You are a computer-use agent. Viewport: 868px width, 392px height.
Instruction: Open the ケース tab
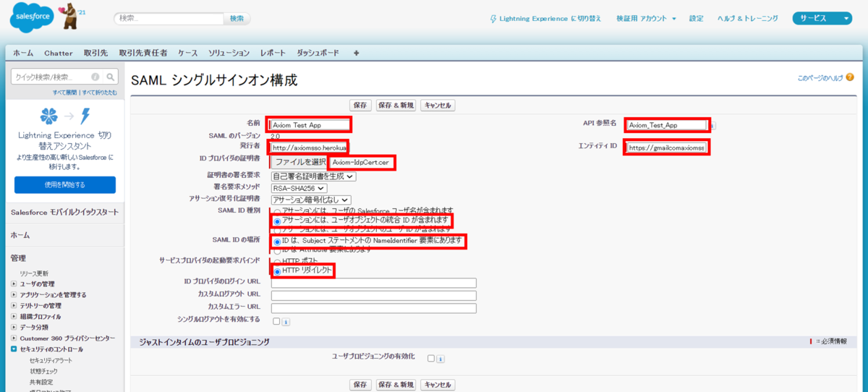click(x=188, y=53)
